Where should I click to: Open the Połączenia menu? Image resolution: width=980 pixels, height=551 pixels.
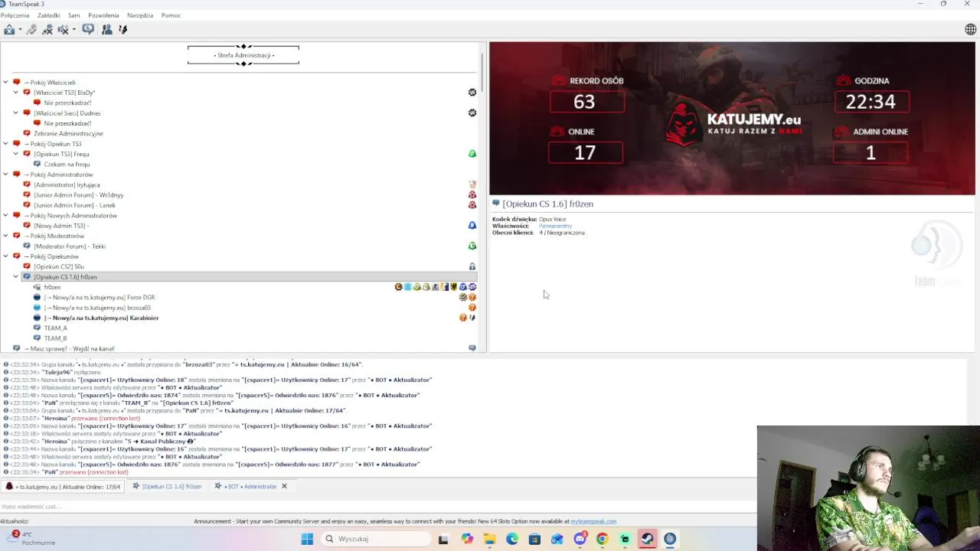(15, 15)
